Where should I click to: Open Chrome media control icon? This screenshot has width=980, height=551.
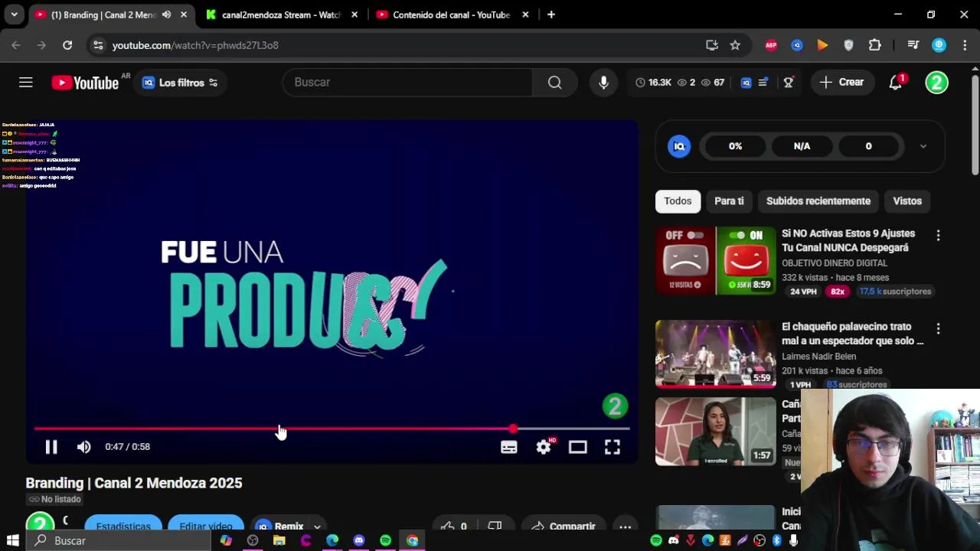pyautogui.click(x=913, y=45)
